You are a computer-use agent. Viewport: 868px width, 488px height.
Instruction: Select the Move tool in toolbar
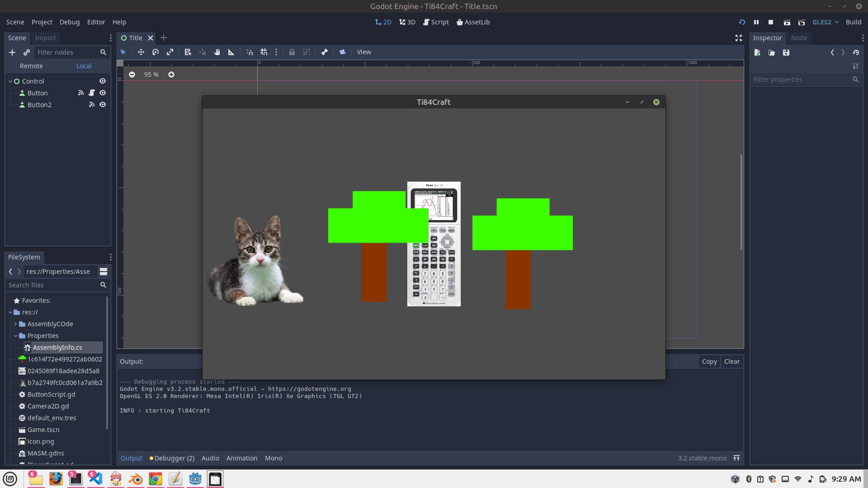click(x=141, y=52)
